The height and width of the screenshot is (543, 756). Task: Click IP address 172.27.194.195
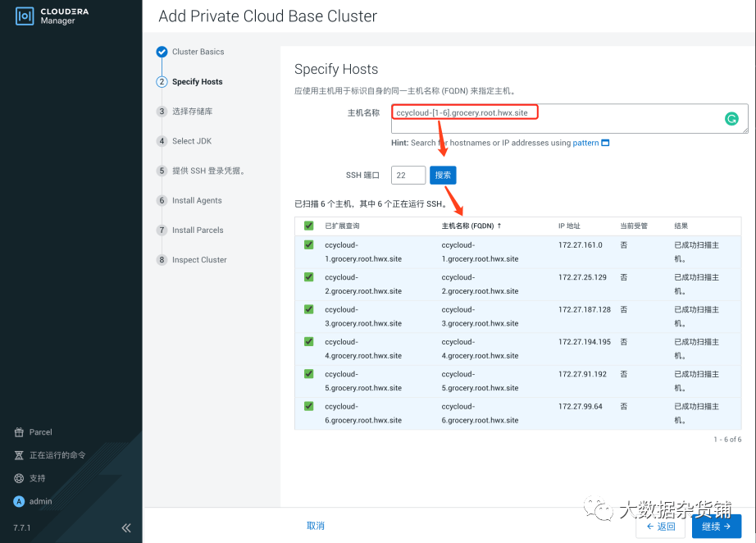[585, 342]
